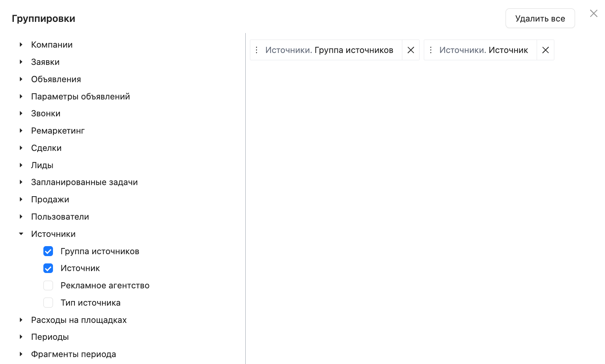Remove the 'Источники. Источник' grouping chip

pos(545,50)
